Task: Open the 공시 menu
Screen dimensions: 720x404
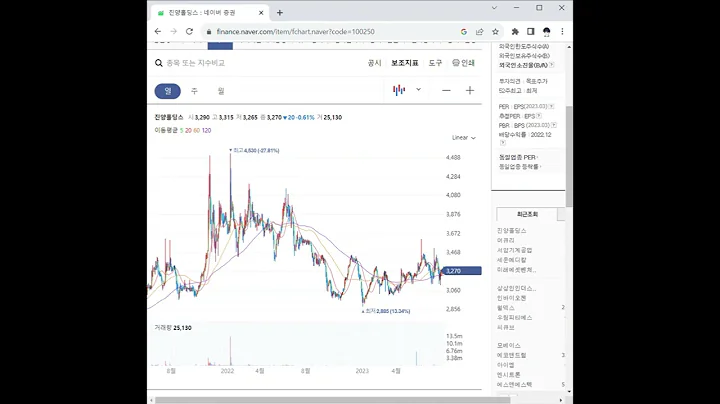Action: tap(374, 63)
